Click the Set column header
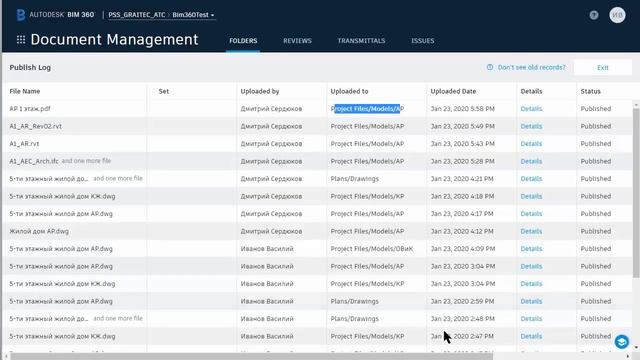The height and width of the screenshot is (360, 640). click(164, 91)
